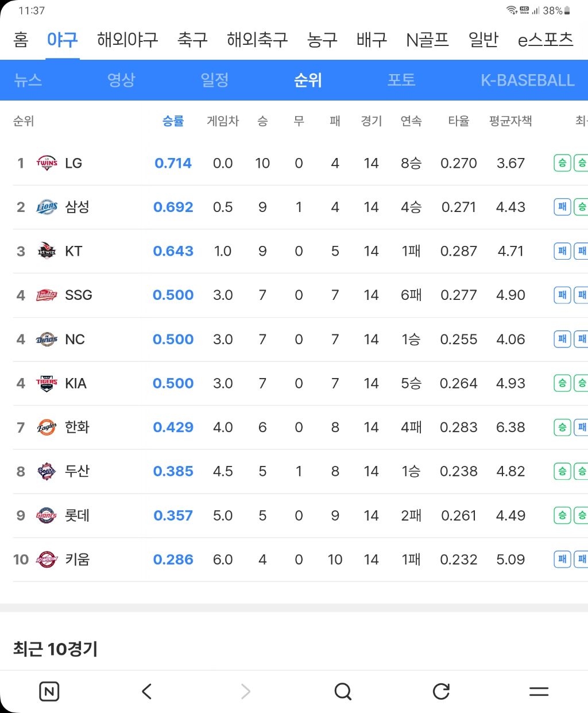This screenshot has width=588, height=713.
Task: Tap the KT Wiz team logo
Action: click(x=47, y=251)
